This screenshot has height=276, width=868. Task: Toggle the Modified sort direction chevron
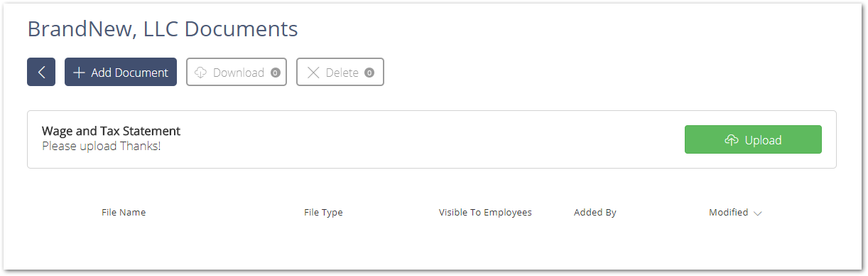coord(757,213)
